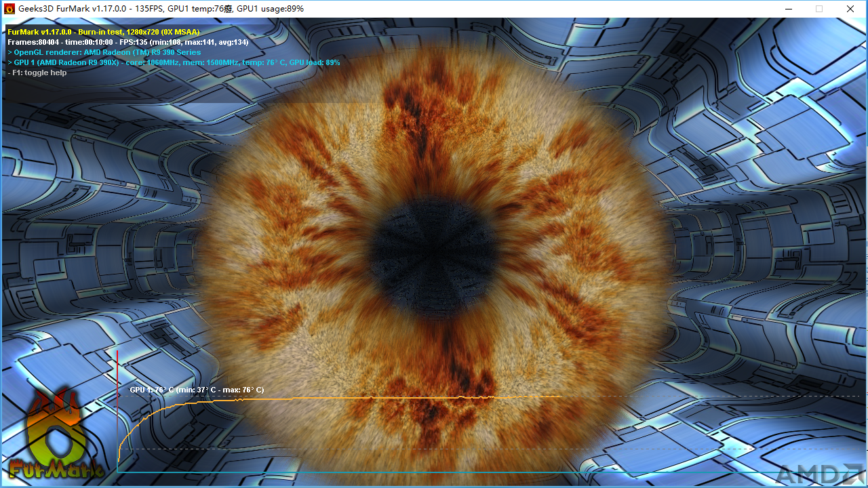
Task: Click the AMD logo in corner
Action: 818,474
